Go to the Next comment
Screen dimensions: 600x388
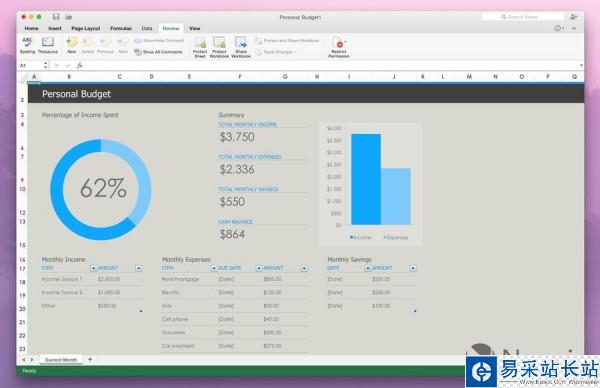point(123,46)
